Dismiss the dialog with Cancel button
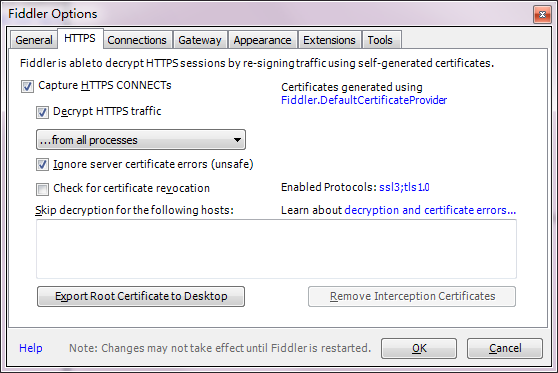Viewport: 558px width, 373px height. [x=505, y=348]
